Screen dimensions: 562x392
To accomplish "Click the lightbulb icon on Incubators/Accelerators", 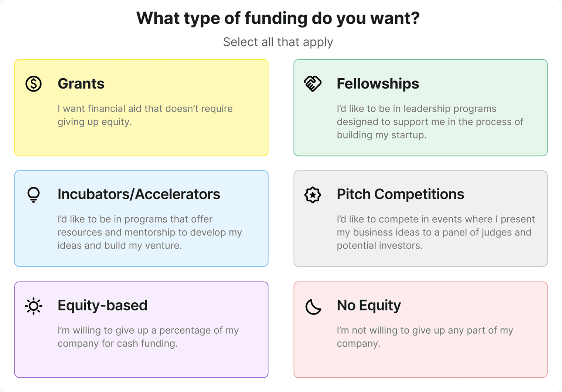I will [34, 195].
